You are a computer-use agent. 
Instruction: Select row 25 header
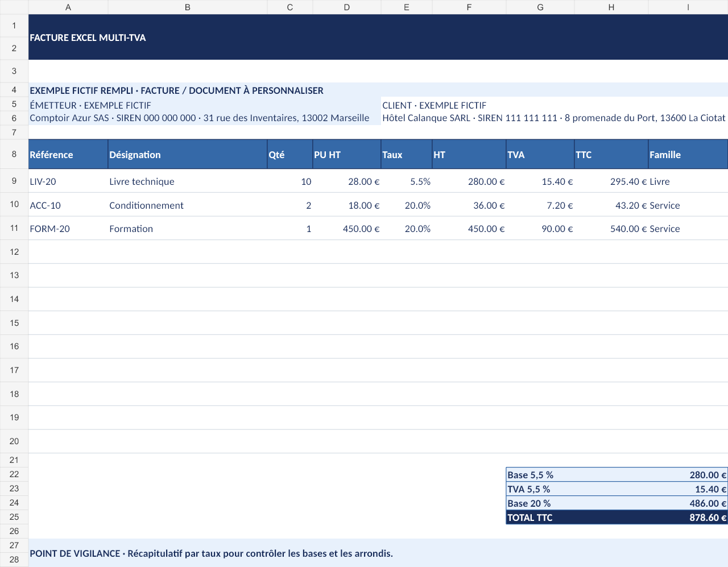pos(14,517)
